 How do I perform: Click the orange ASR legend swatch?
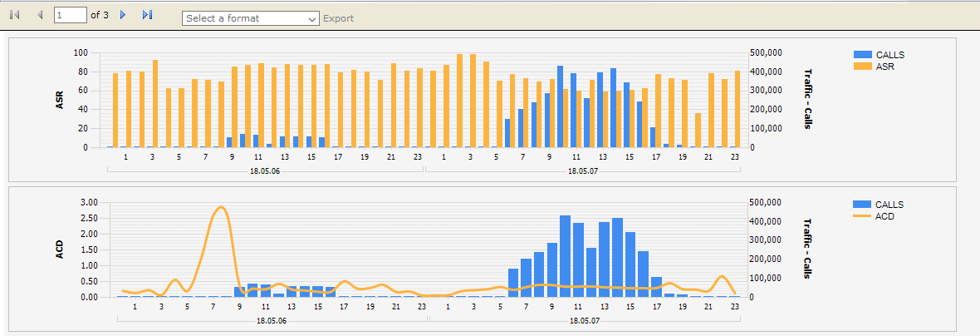[863, 67]
